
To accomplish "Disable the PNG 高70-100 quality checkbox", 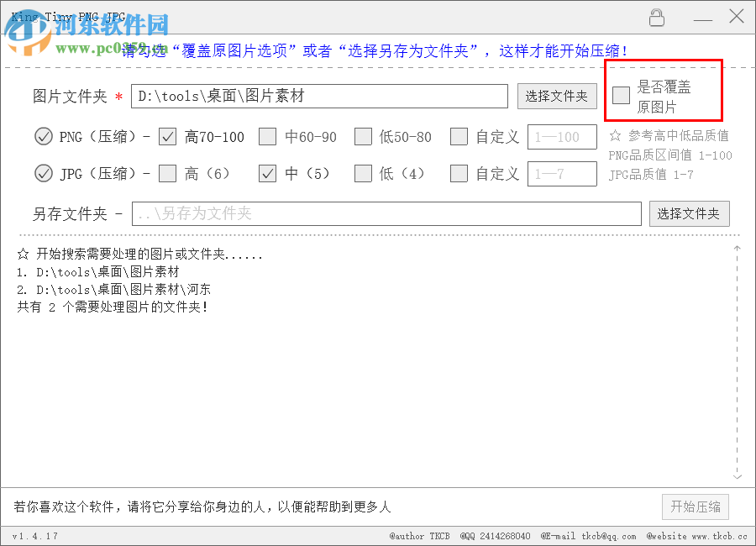I will coord(166,136).
